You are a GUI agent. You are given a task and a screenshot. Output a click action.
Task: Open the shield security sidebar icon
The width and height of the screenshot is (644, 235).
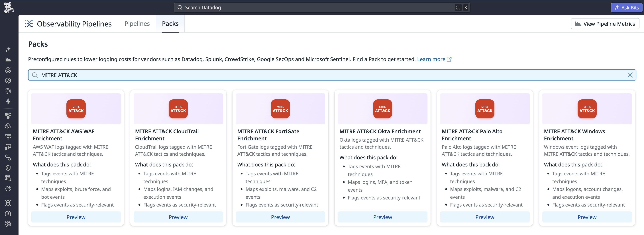(x=8, y=168)
